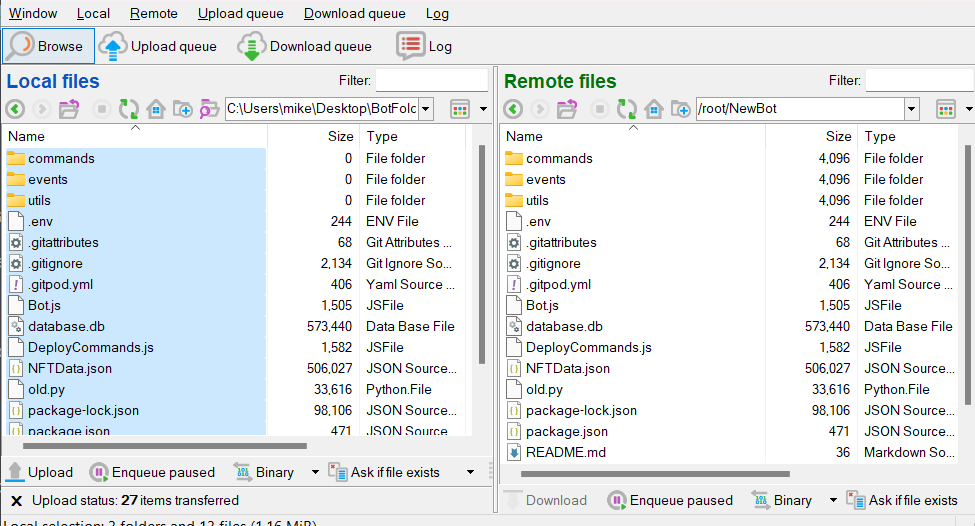975x526 pixels.
Task: Refresh the remote files listing
Action: coord(627,109)
